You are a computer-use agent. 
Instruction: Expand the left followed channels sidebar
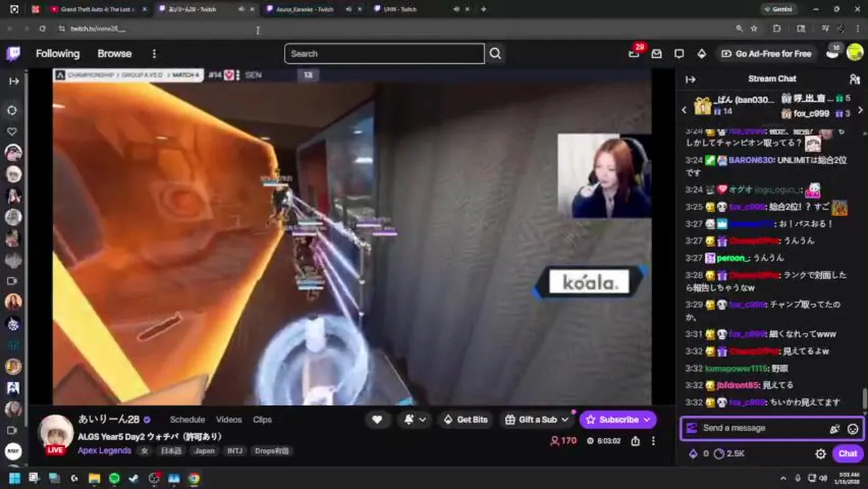point(14,81)
